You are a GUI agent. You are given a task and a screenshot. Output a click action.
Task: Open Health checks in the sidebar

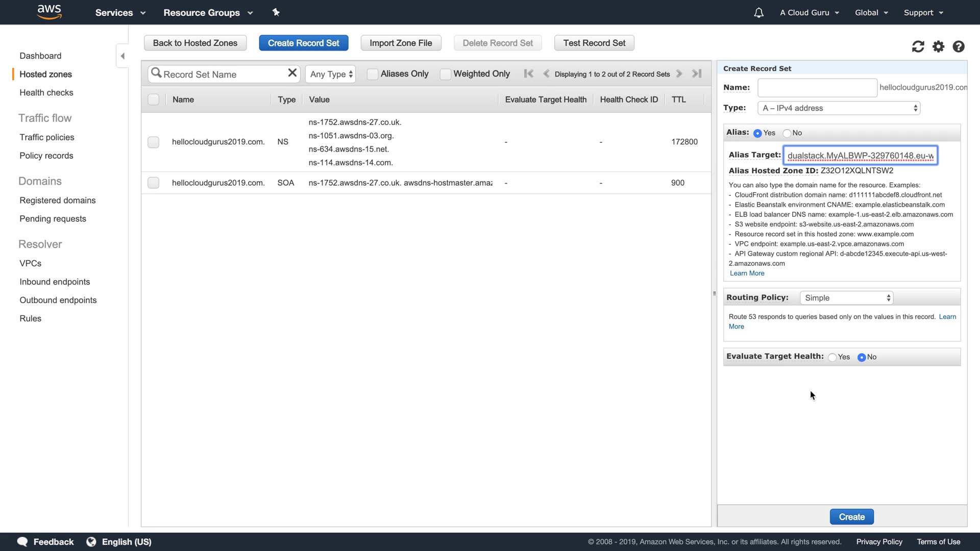[46, 92]
